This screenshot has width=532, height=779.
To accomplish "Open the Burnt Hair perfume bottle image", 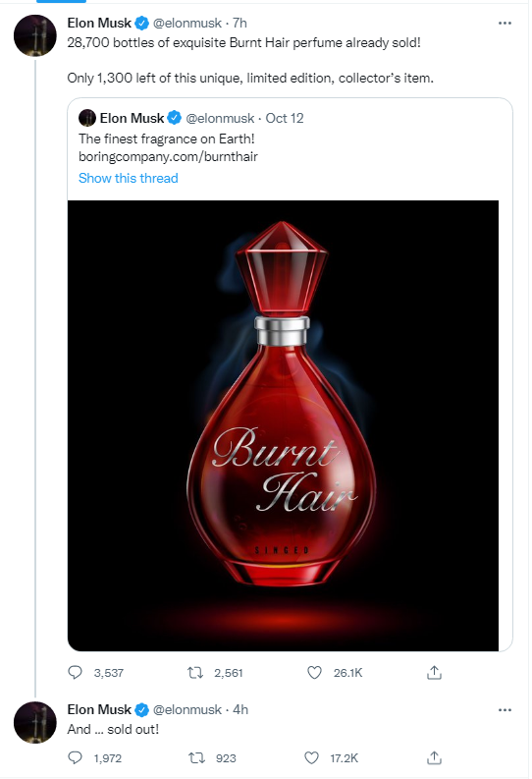I will tap(283, 425).
